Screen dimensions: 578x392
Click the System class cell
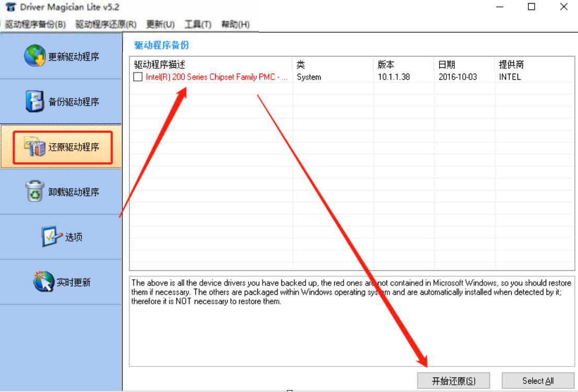[309, 77]
